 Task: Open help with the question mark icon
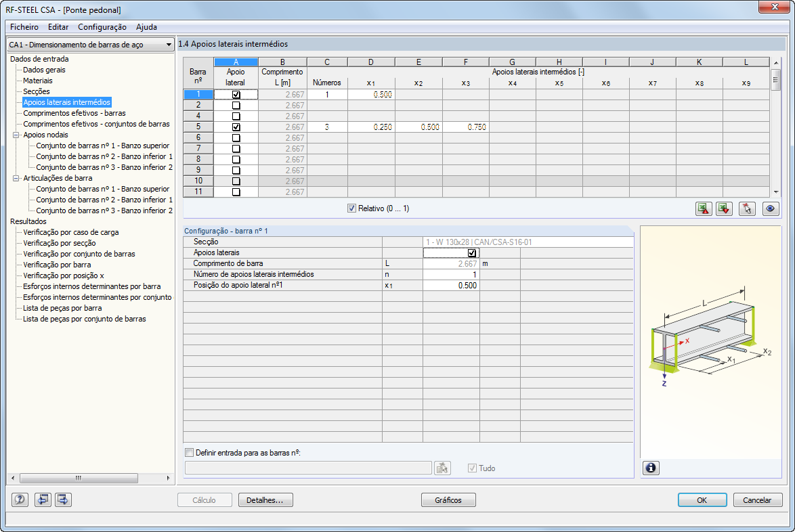click(x=20, y=500)
